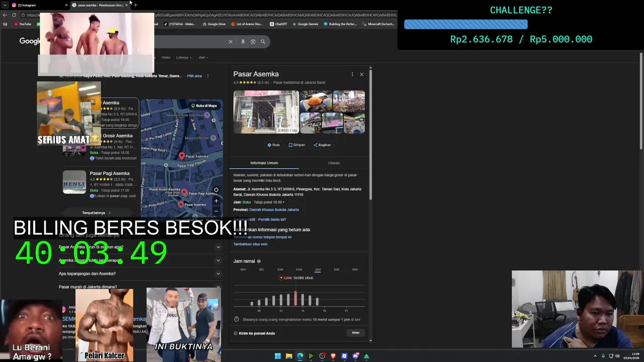644x362 pixels.
Task: Select SAB day in Jam ramai
Action: click(336, 269)
